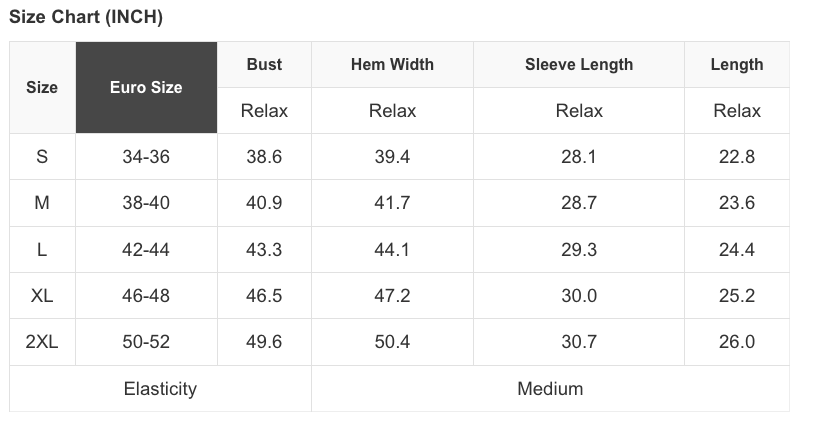Click the Length column header
The height and width of the screenshot is (434, 814).
[x=737, y=64]
